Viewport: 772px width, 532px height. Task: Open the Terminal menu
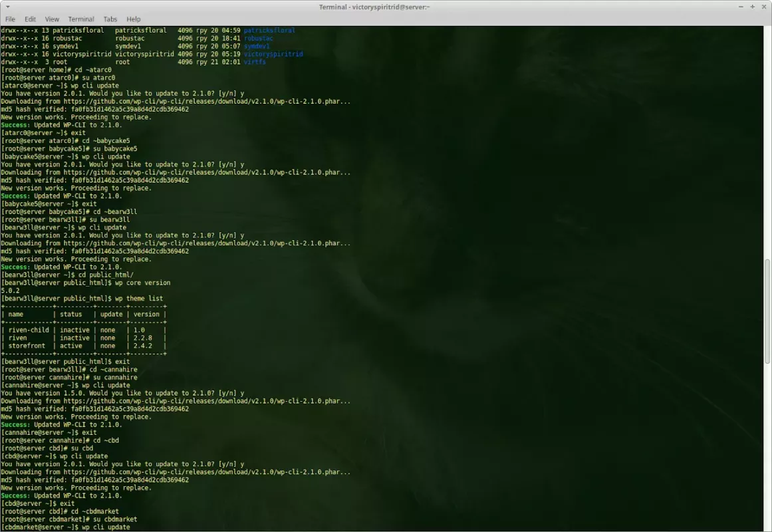(x=81, y=19)
